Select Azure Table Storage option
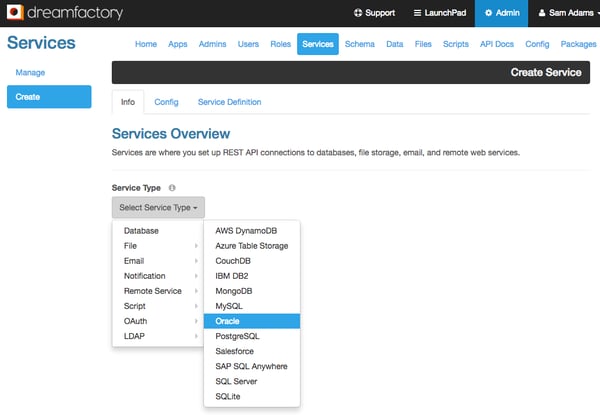Image resolution: width=600 pixels, height=415 pixels. coord(252,246)
